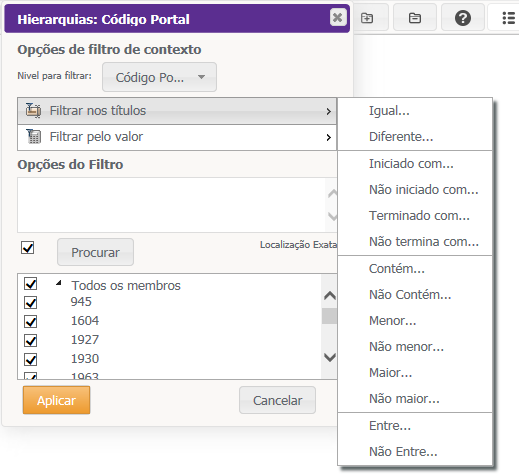Viewport: 519px width, 475px height.
Task: Click the Filtrar pelo valor calculator icon
Action: [34, 136]
